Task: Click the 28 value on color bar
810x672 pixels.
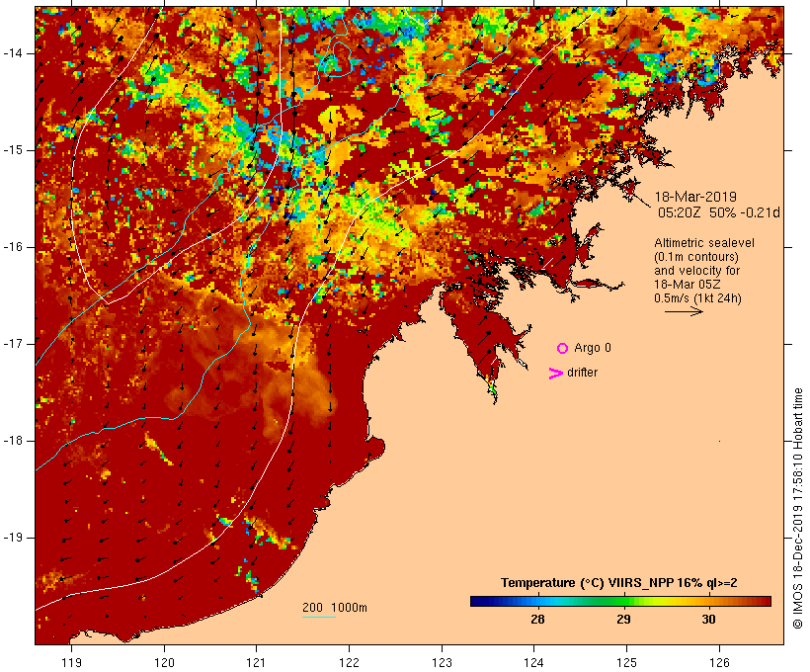Action: point(537,619)
